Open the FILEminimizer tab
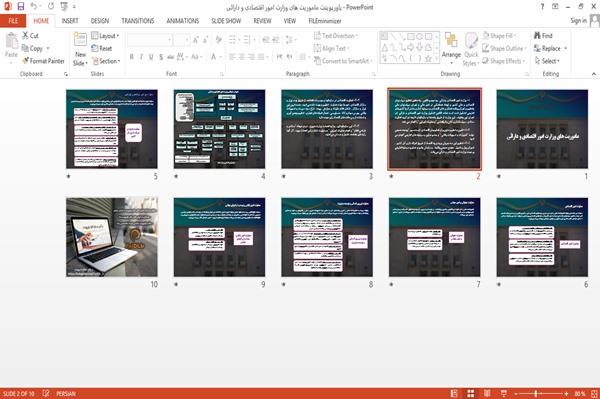Image resolution: width=600 pixels, height=399 pixels. (325, 21)
